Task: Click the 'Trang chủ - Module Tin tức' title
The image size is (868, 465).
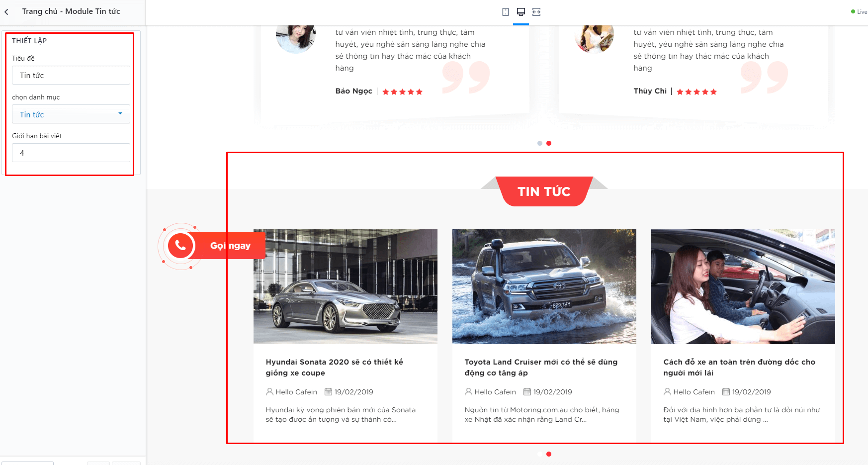Action: (x=71, y=11)
